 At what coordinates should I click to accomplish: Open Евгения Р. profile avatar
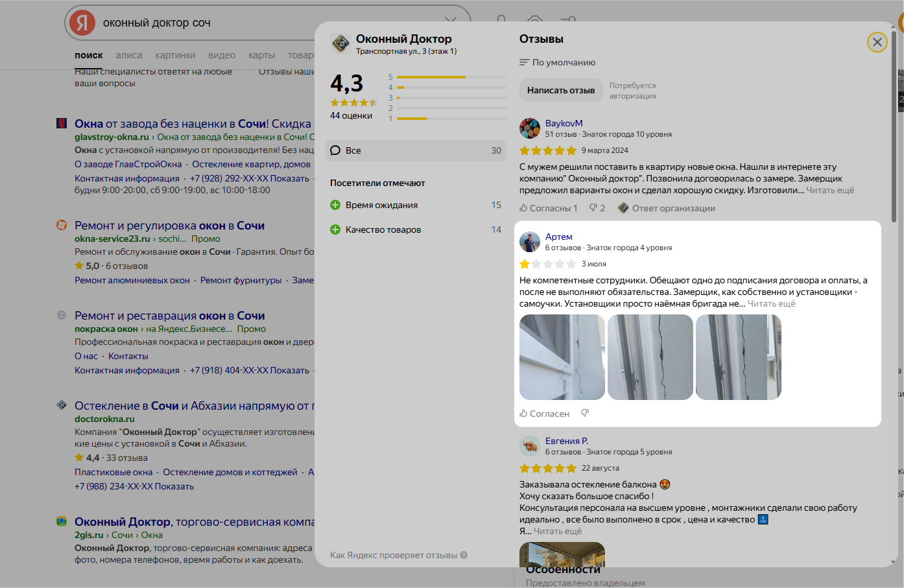tap(530, 446)
